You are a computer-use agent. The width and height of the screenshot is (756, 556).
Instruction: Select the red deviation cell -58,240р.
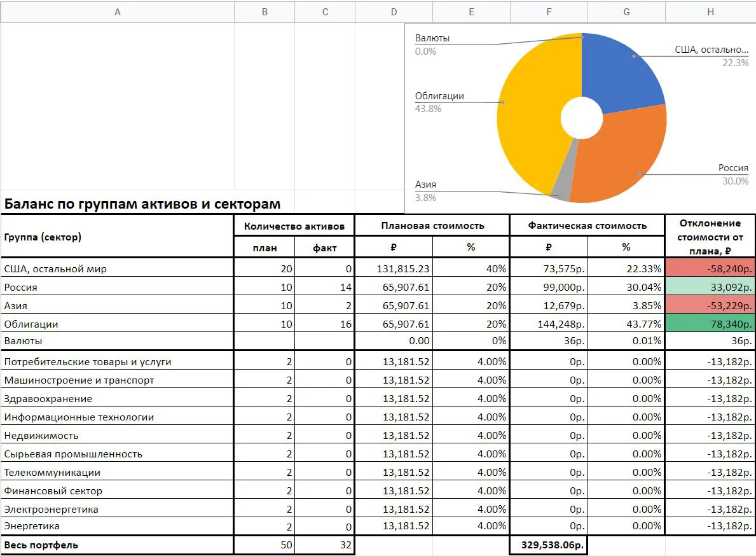coord(710,268)
